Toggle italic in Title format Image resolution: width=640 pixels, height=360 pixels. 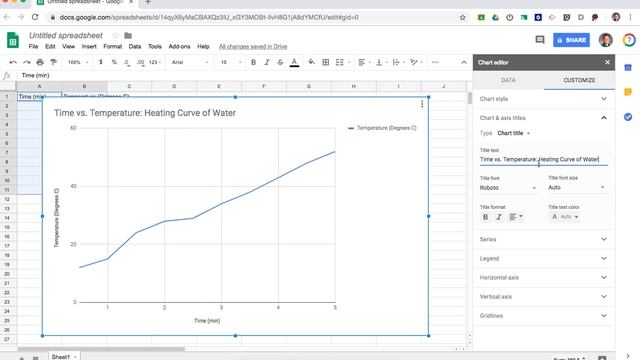[499, 217]
